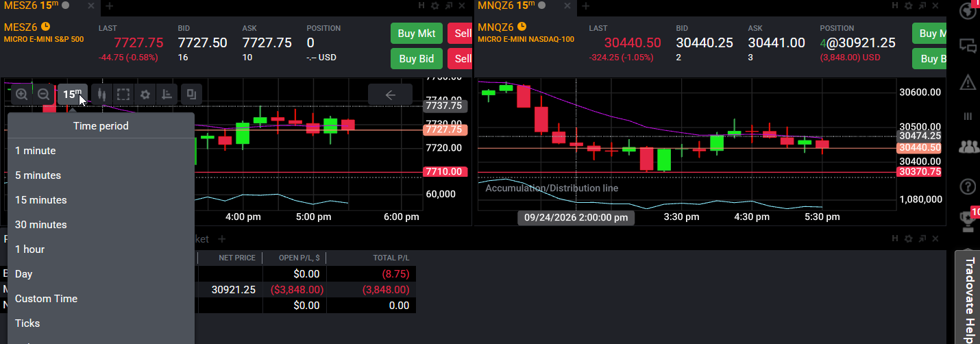The width and height of the screenshot is (980, 344).
Task: Pop out the MESZ6 panel
Action: click(448, 5)
